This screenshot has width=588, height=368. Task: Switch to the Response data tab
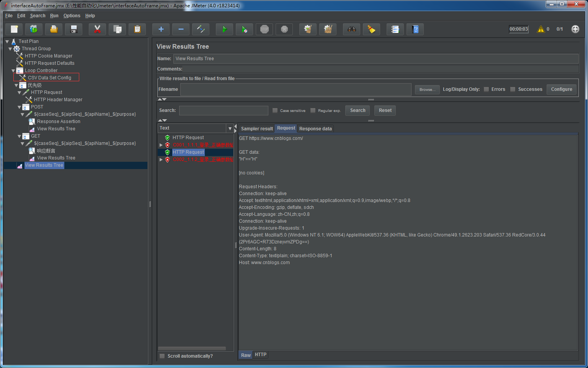click(x=315, y=129)
